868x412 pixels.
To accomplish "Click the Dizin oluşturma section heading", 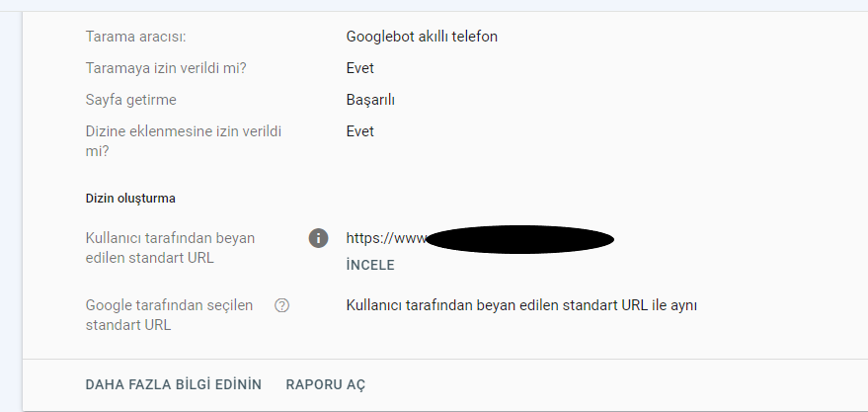I will pyautogui.click(x=130, y=199).
